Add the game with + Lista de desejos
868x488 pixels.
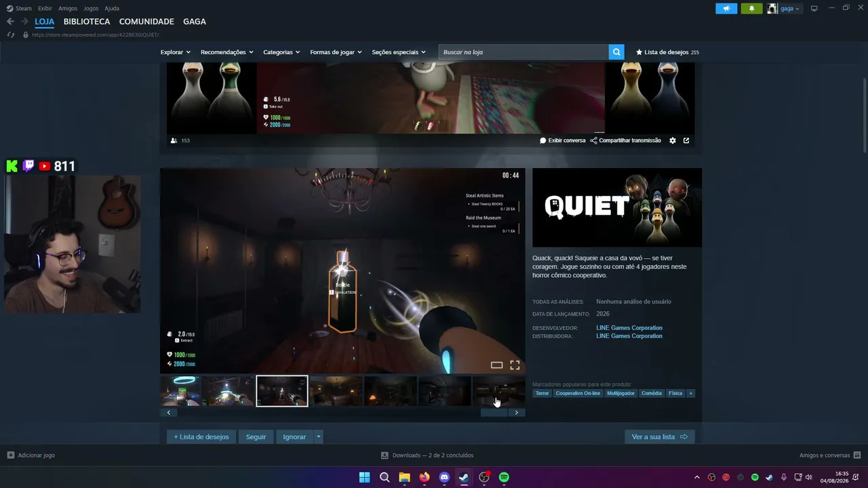click(x=201, y=436)
